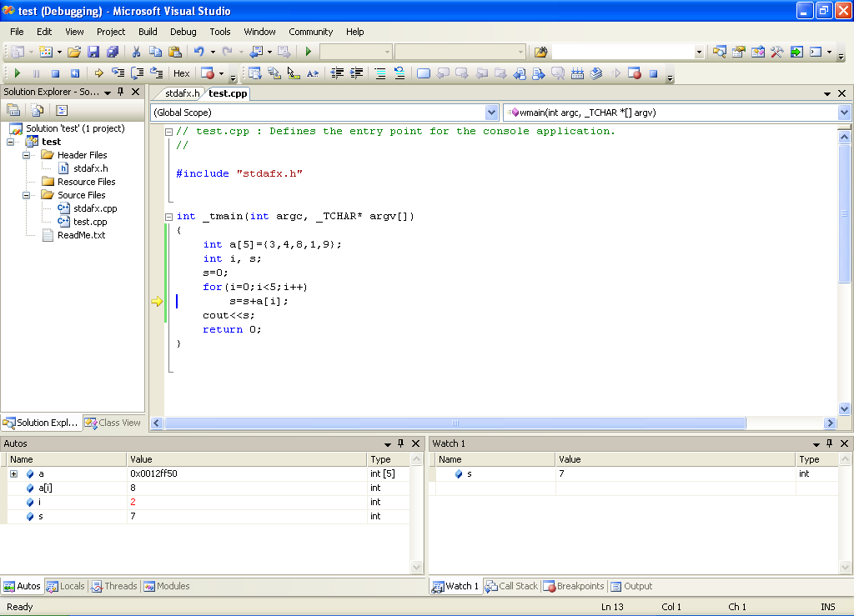Image resolution: width=854 pixels, height=616 pixels.
Task: Pin the Solution Explorer panel
Action: [x=121, y=92]
